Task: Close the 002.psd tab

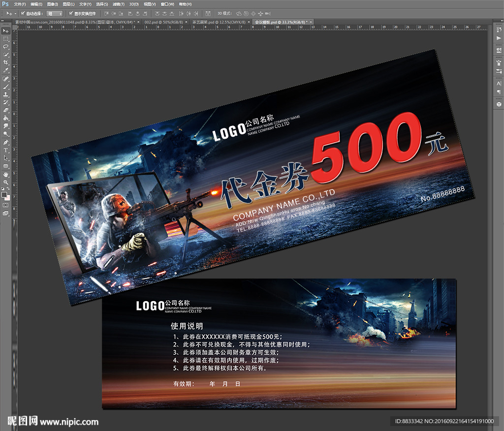Action: 187,22
